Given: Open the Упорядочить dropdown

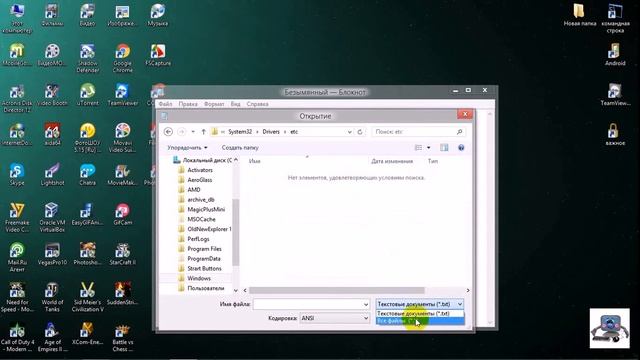Looking at the screenshot, I should point(187,148).
